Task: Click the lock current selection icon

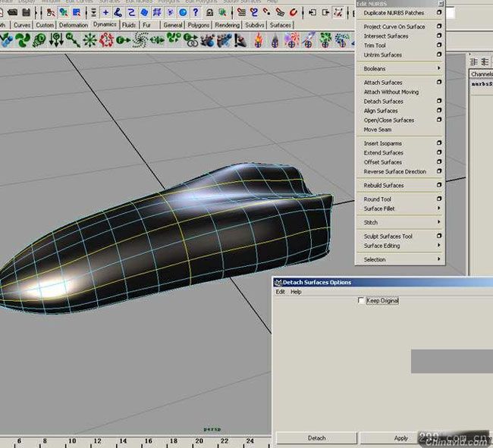Action: [x=209, y=13]
